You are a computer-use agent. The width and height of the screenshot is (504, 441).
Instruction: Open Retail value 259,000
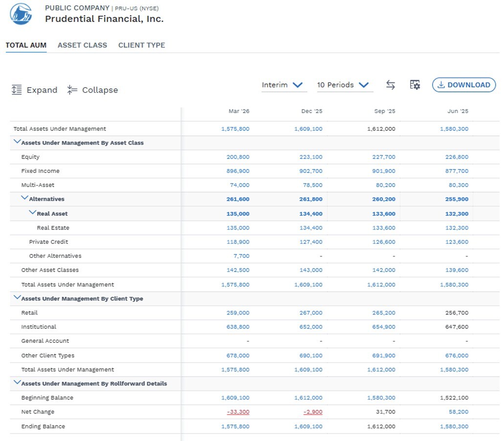pos(238,313)
